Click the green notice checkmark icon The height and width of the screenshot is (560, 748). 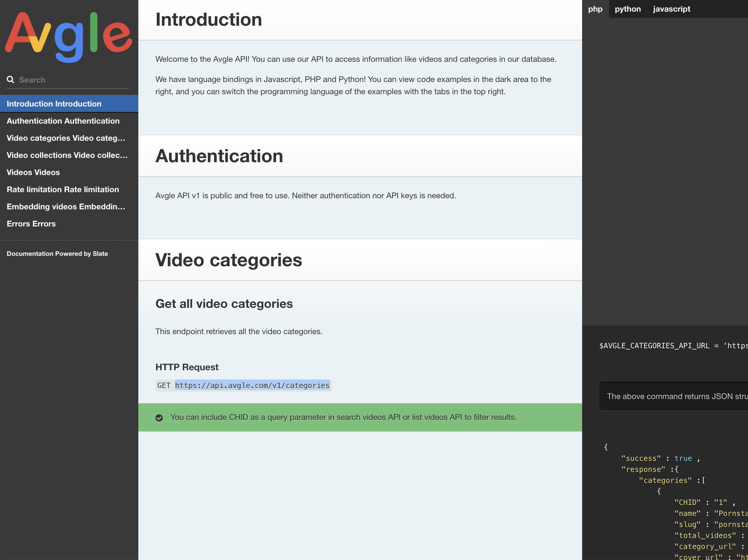[159, 418]
